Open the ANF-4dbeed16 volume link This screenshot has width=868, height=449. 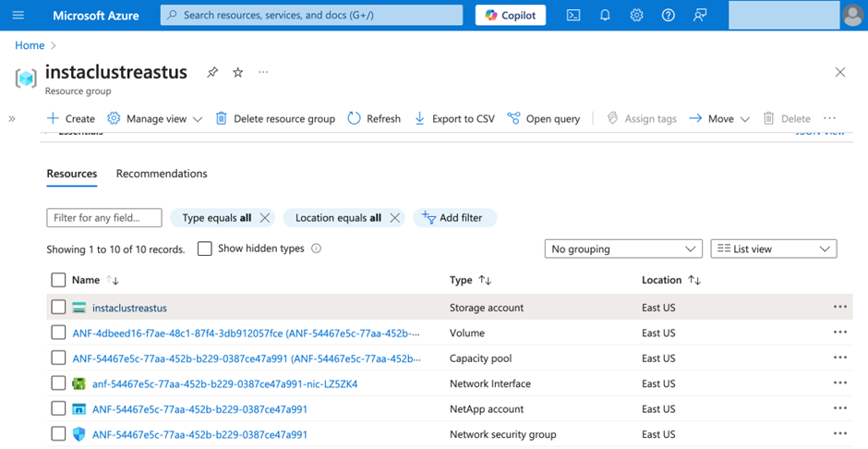247,334
